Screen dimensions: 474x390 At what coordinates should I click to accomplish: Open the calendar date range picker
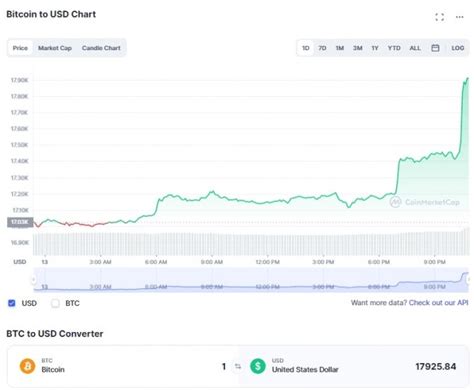pyautogui.click(x=435, y=48)
